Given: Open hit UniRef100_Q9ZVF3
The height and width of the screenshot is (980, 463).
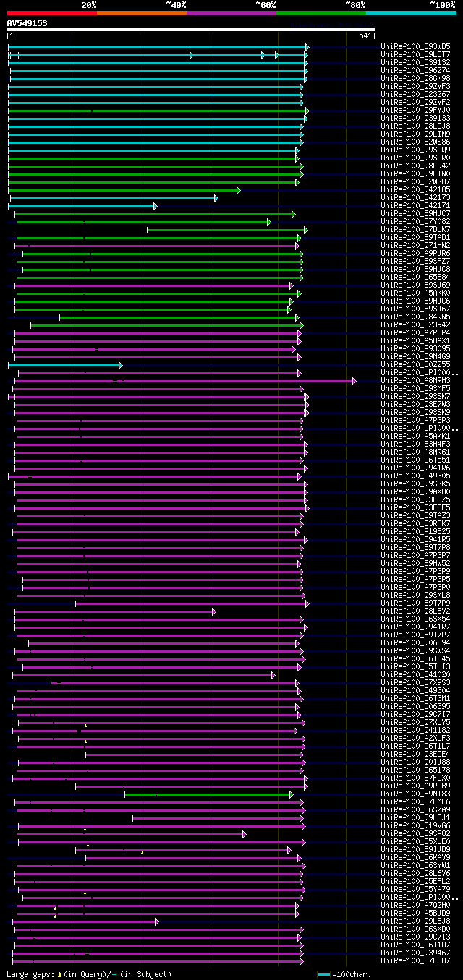Looking at the screenshot, I should tap(415, 87).
